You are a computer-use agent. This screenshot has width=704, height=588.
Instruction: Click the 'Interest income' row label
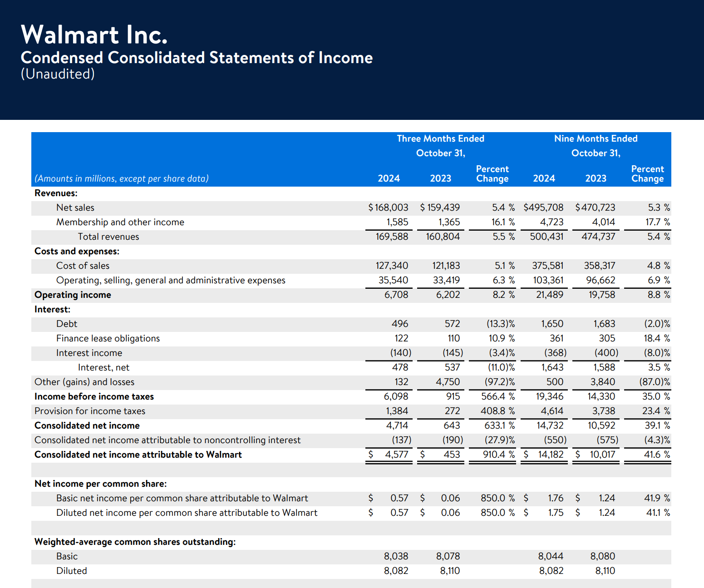click(x=89, y=353)
